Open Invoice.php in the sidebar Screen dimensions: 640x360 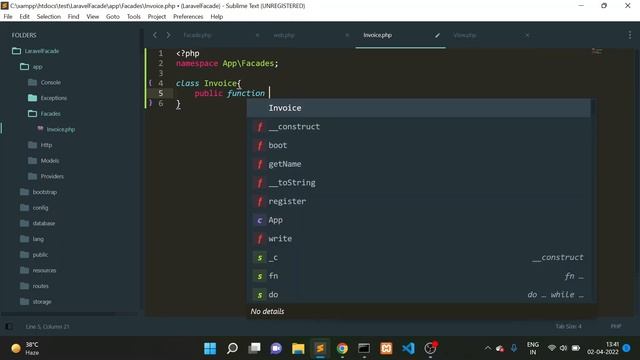(60, 129)
